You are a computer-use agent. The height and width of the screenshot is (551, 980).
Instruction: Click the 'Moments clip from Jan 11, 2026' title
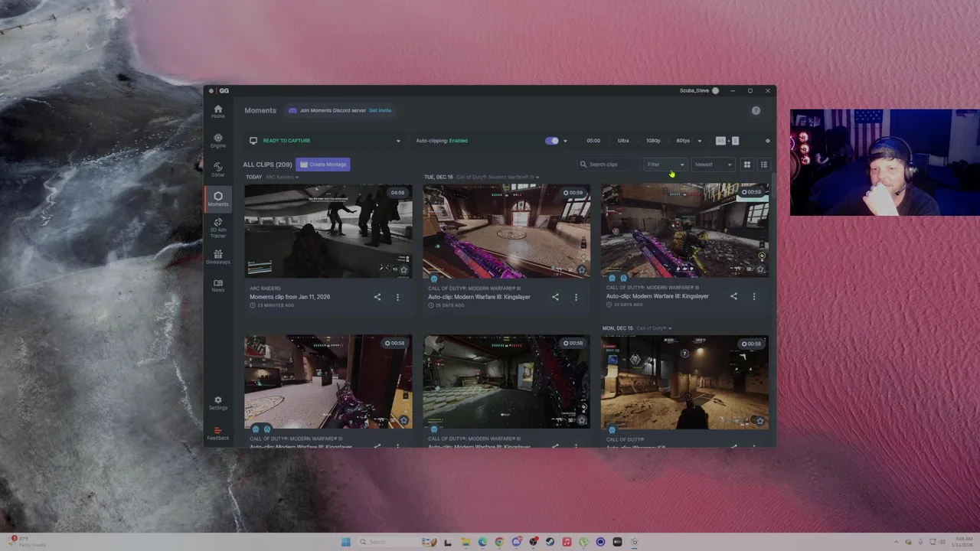point(289,297)
